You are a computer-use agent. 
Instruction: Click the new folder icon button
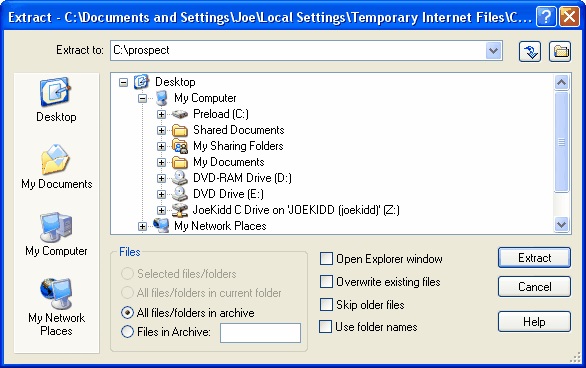pos(560,51)
